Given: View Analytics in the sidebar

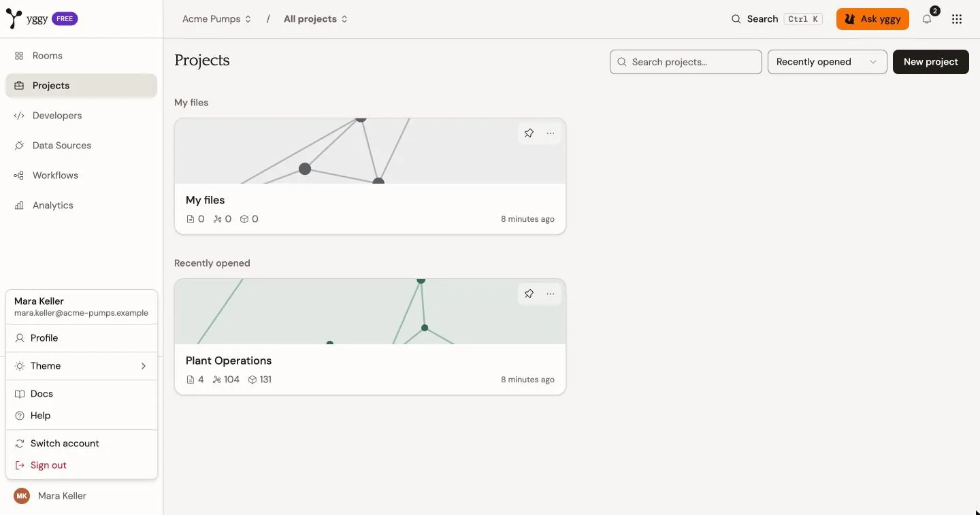Looking at the screenshot, I should click(82, 205).
